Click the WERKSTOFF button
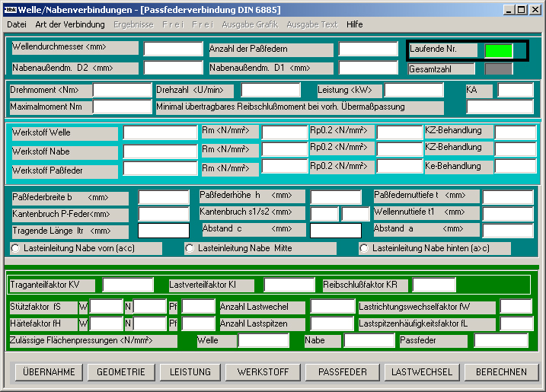Screen dimensions: 546x392 263,372
